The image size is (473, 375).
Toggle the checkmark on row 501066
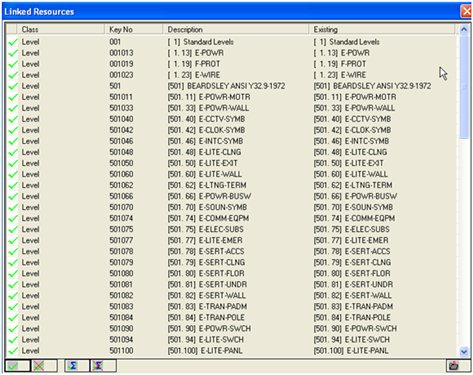[13, 196]
